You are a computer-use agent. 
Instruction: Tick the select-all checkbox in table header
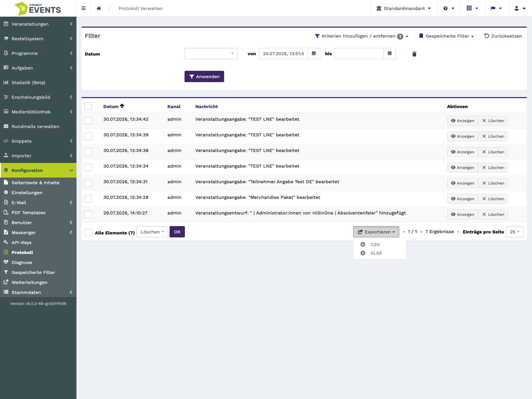click(88, 106)
